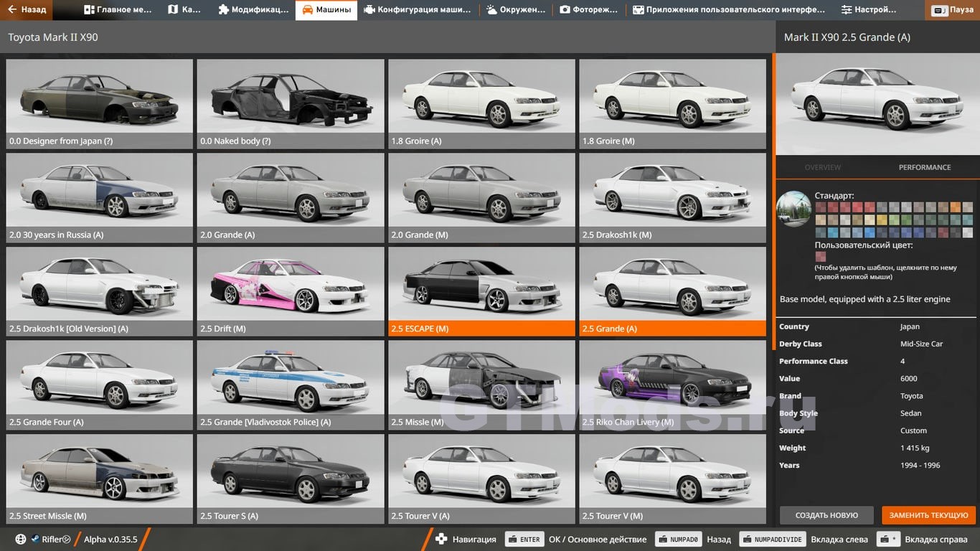Open Конфигурация машины engine icon tab
This screenshot has width=980, height=551.
pyautogui.click(x=418, y=10)
